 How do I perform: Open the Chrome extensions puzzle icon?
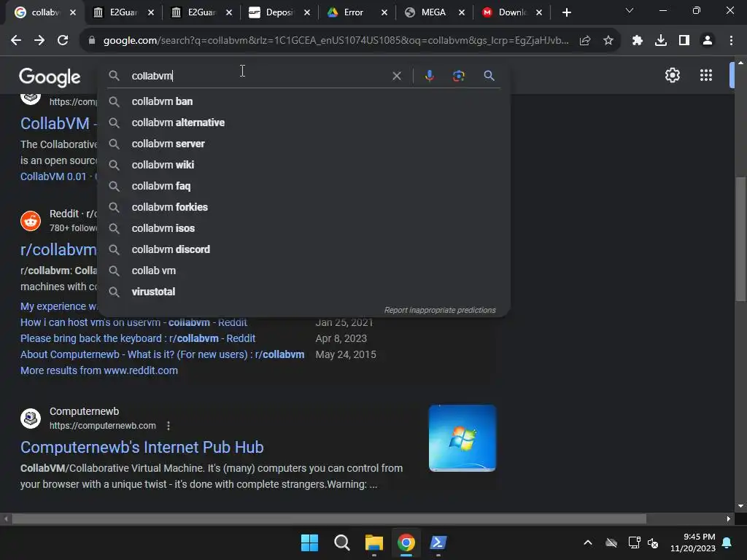point(638,41)
